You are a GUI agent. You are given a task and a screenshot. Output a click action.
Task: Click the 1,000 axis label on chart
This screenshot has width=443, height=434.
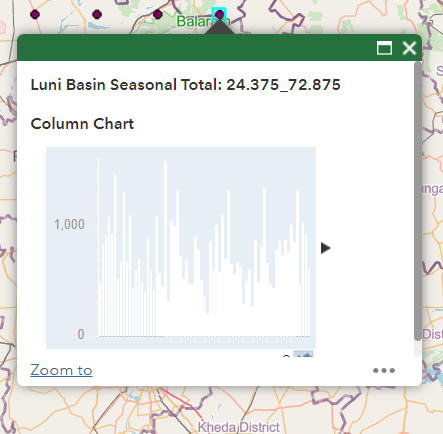click(x=69, y=224)
